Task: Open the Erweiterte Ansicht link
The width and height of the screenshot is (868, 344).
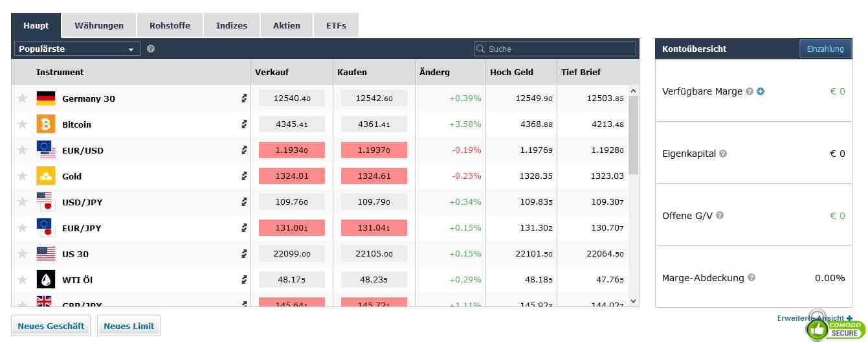Action: point(815,318)
